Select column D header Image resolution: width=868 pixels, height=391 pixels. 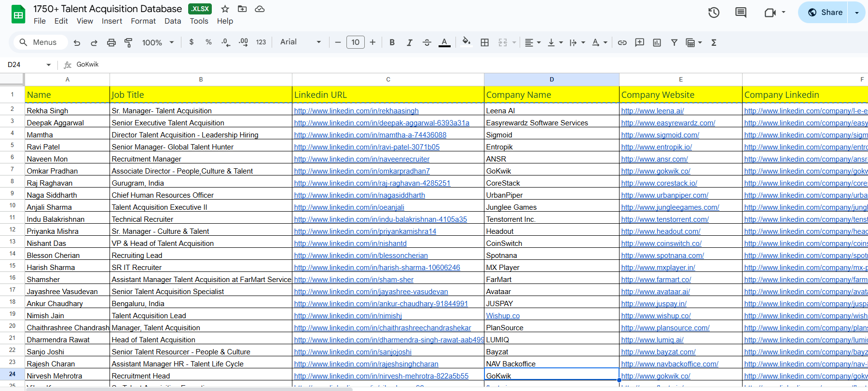pos(551,80)
